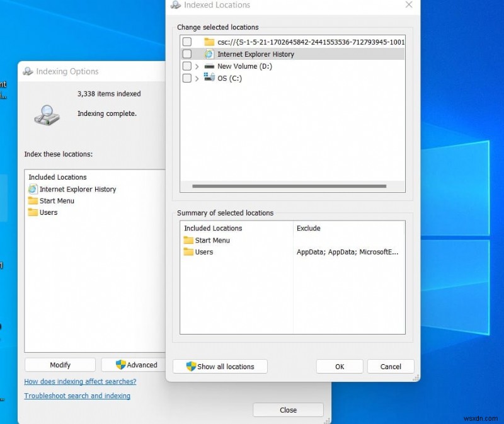Click the key icon on Indexing Options title bar
Image resolution: width=504 pixels, height=424 pixels.
(x=27, y=71)
